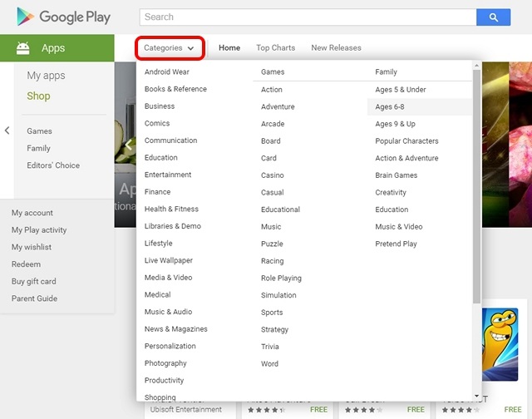Select Android Wear category

[x=166, y=72]
